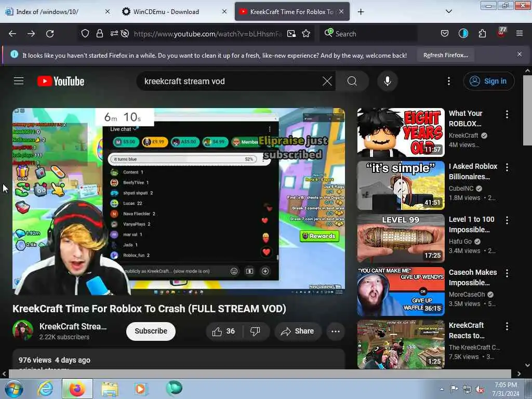Open the Extensions puzzle menu
Screen dimensions: 532x399
(482, 33)
